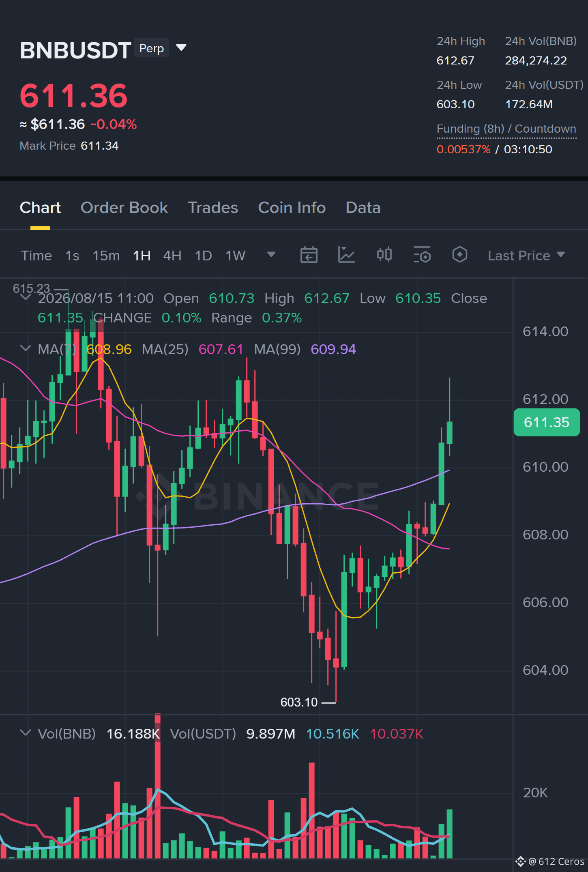Click the funding rate 0.00537%
This screenshot has width=588, height=872.
coord(464,149)
